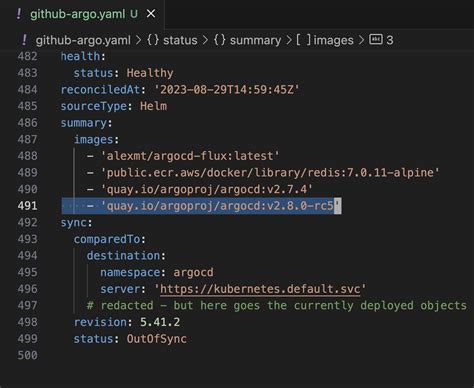Open the kubernetes.default.svc server link
This screenshot has height=388, width=474.
(x=260, y=289)
